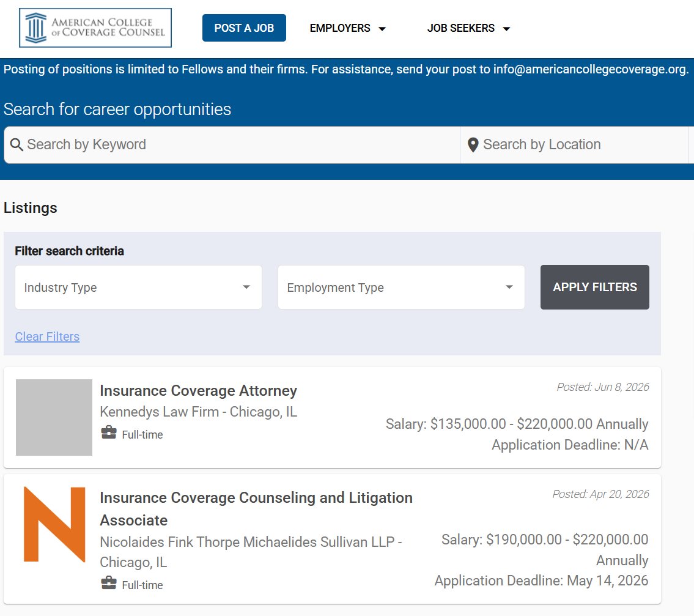Image resolution: width=694 pixels, height=616 pixels.
Task: Click 'Posted: Apr 20, 2026' text
Action: (600, 494)
